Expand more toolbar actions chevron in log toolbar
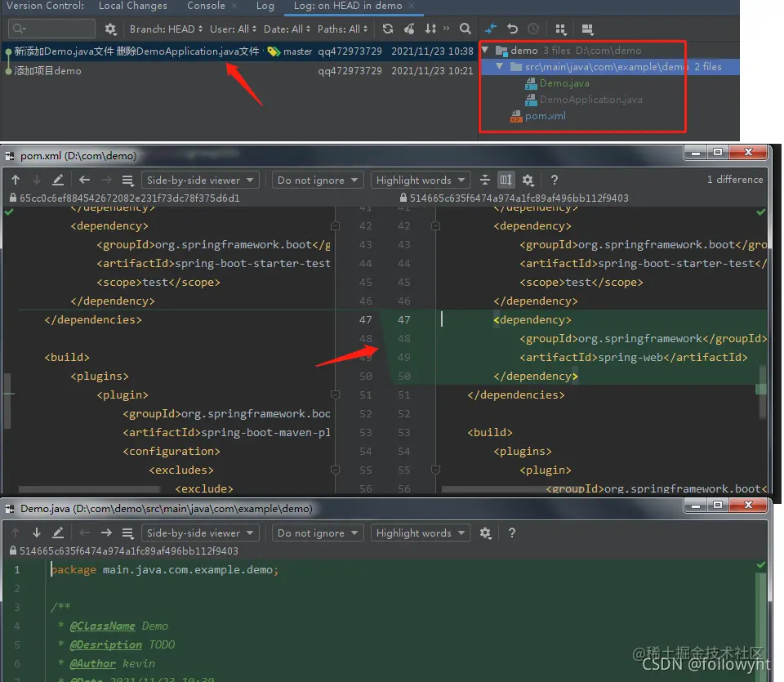 (446, 29)
